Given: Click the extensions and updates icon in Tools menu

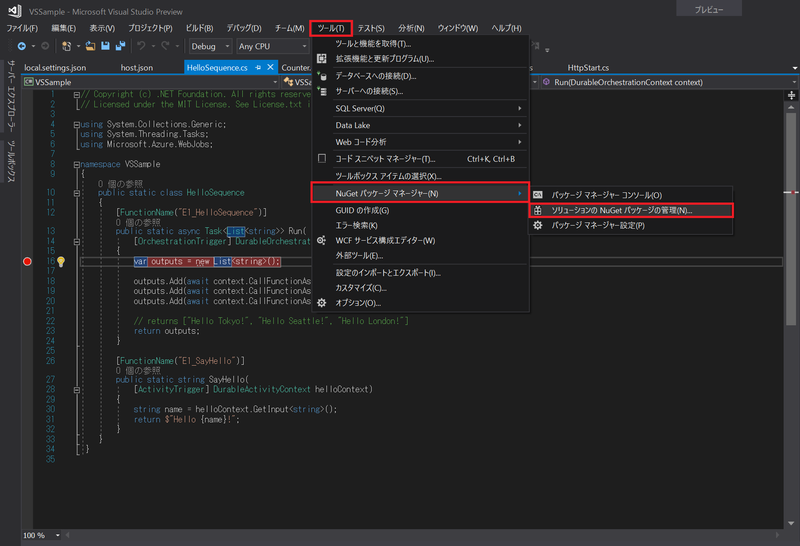Looking at the screenshot, I should tap(321, 59).
